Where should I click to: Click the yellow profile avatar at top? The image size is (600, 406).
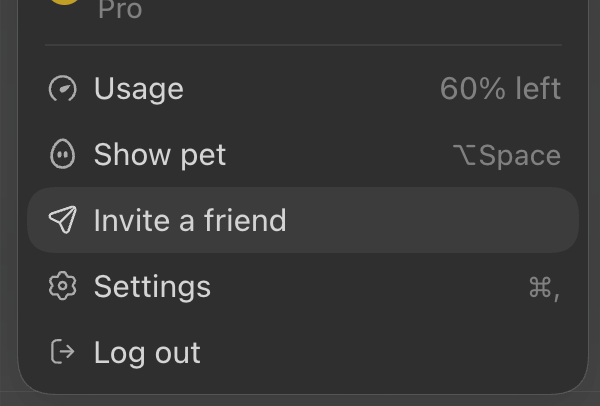click(x=65, y=2)
